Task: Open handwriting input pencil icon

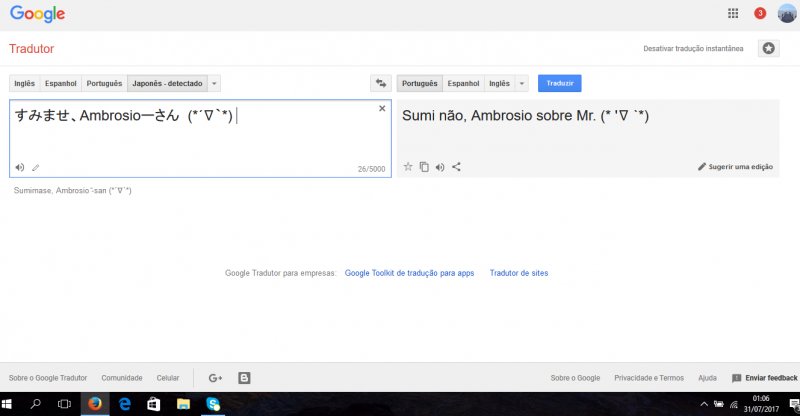Action: coord(36,167)
